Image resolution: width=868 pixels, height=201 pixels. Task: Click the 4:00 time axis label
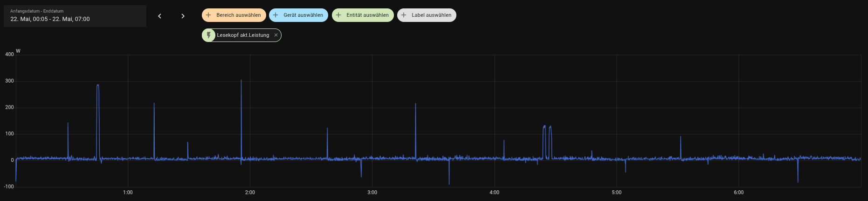494,192
